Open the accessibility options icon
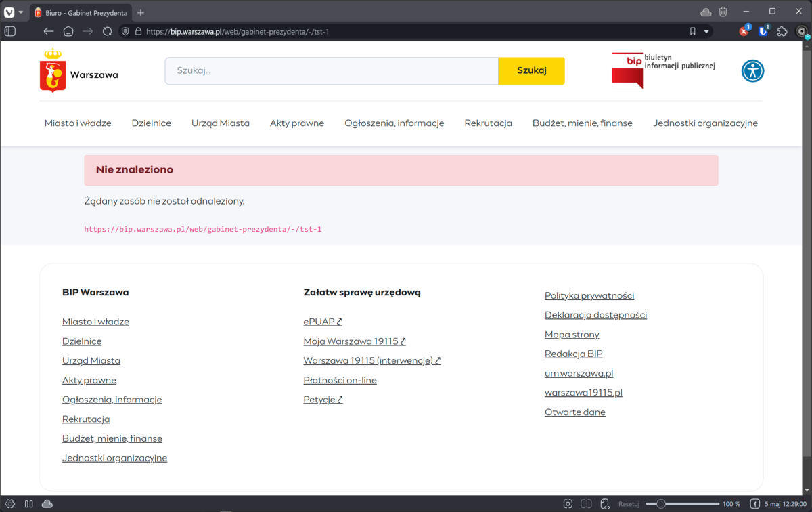 tap(752, 71)
